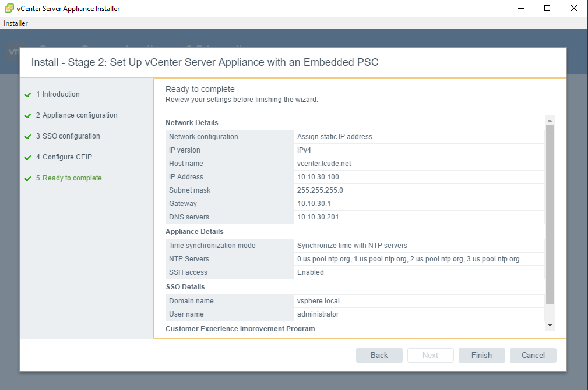Go to step 3 SSO configuration

68,136
